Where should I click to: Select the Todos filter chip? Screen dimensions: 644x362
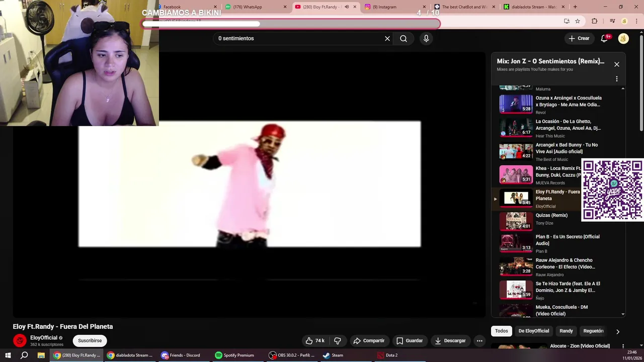tap(502, 331)
